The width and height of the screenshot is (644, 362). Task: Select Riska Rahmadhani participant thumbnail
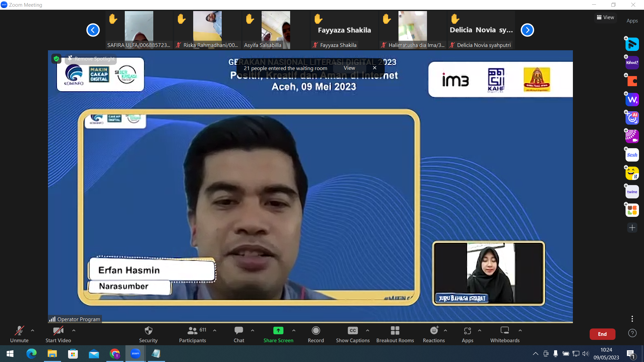[x=207, y=30]
